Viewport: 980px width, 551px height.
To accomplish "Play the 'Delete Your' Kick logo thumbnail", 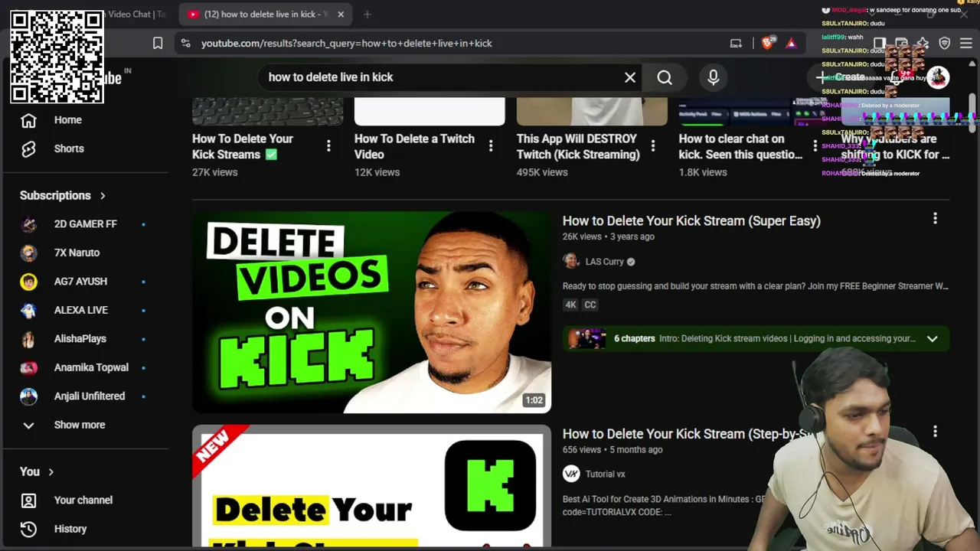I will [x=371, y=487].
